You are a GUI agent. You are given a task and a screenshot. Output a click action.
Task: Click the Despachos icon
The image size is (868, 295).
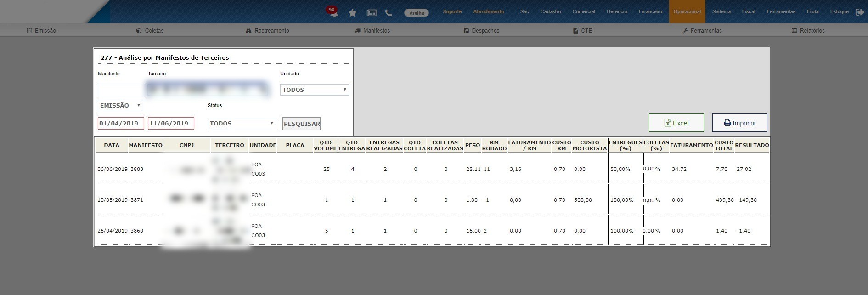click(x=467, y=31)
